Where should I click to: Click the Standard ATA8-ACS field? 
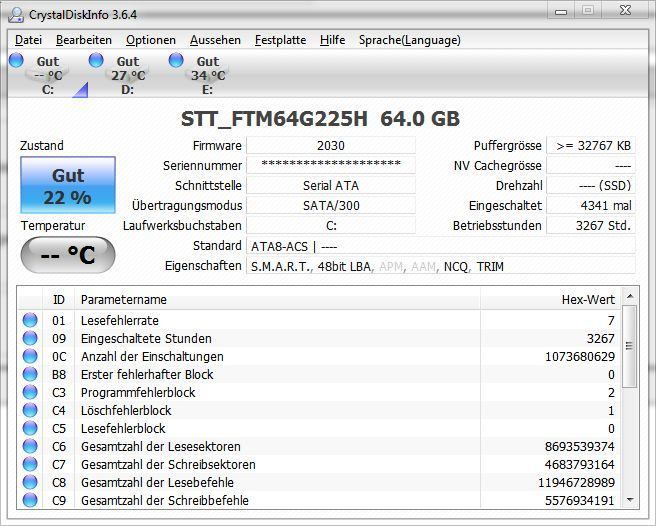441,246
